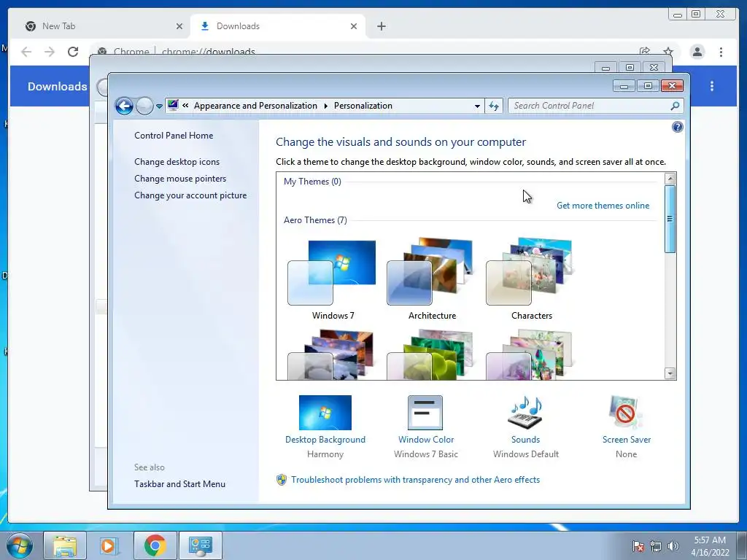Screen dimensions: 747x560
Task: Click theme list scroll up arrow
Action: [x=670, y=179]
